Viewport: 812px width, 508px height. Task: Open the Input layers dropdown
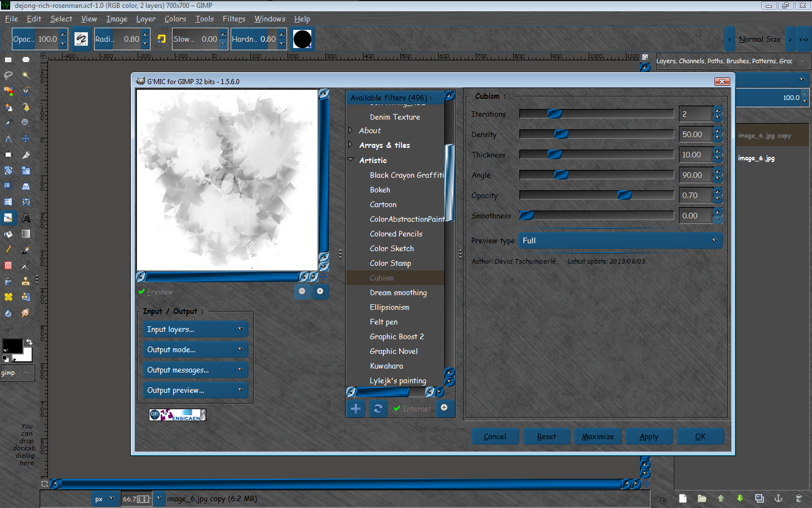pos(195,329)
